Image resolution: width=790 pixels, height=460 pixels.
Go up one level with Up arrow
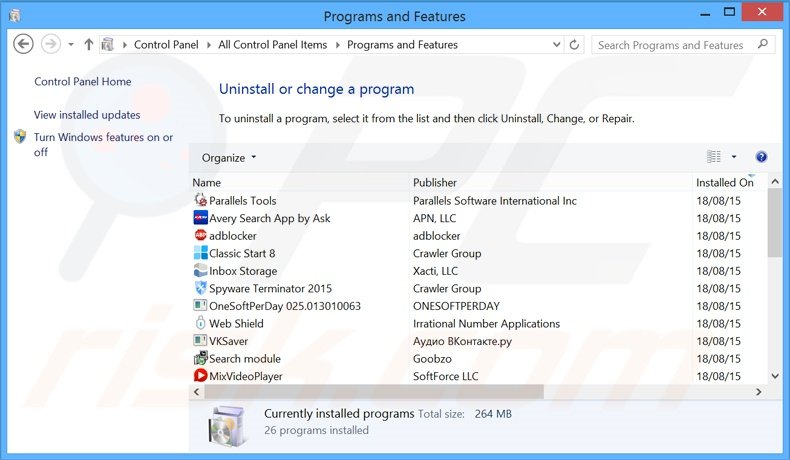coord(89,44)
